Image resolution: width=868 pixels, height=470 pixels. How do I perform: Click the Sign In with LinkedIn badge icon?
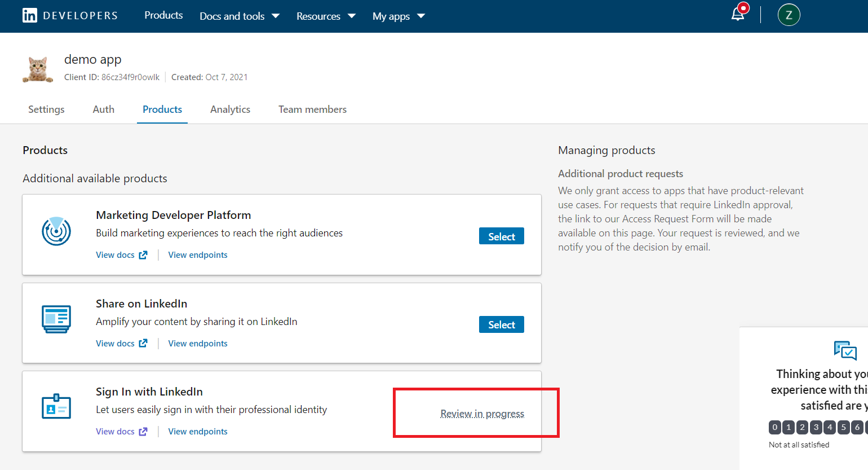pos(56,407)
